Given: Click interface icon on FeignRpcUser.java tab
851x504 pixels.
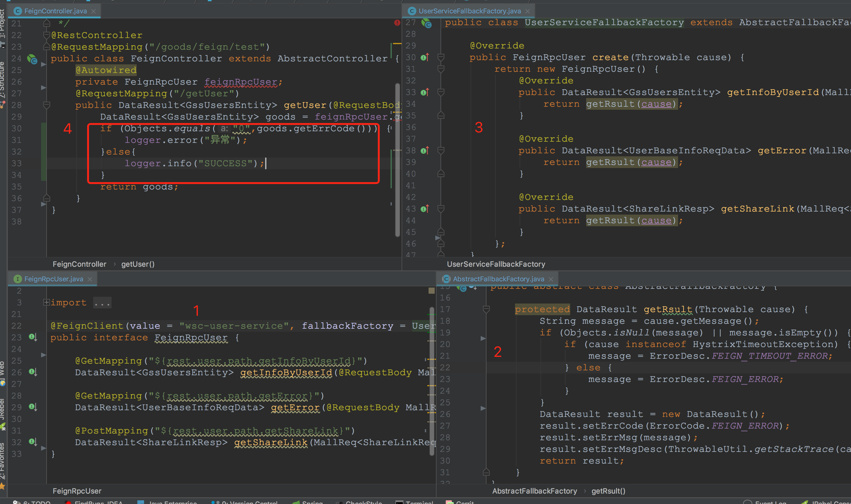Looking at the screenshot, I should point(18,279).
